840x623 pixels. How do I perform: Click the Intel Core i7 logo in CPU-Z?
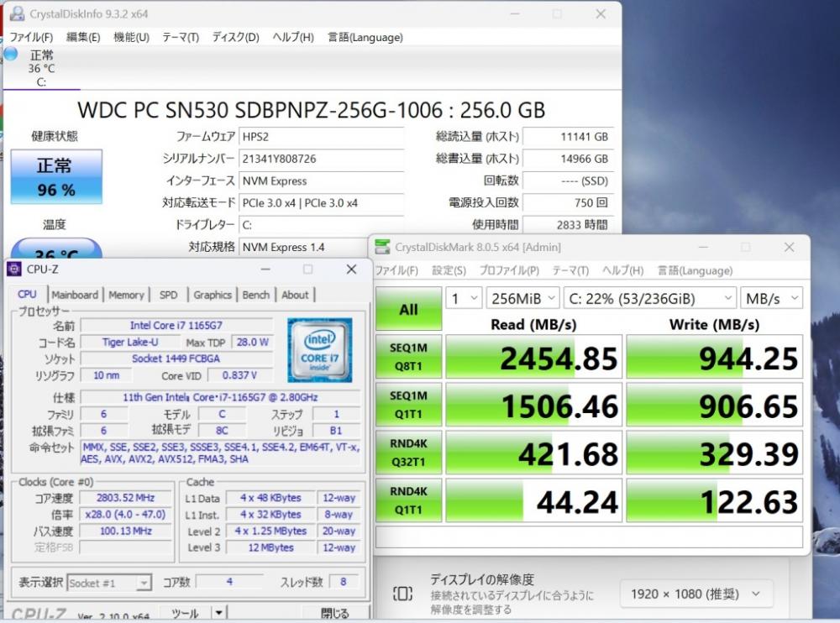[320, 350]
